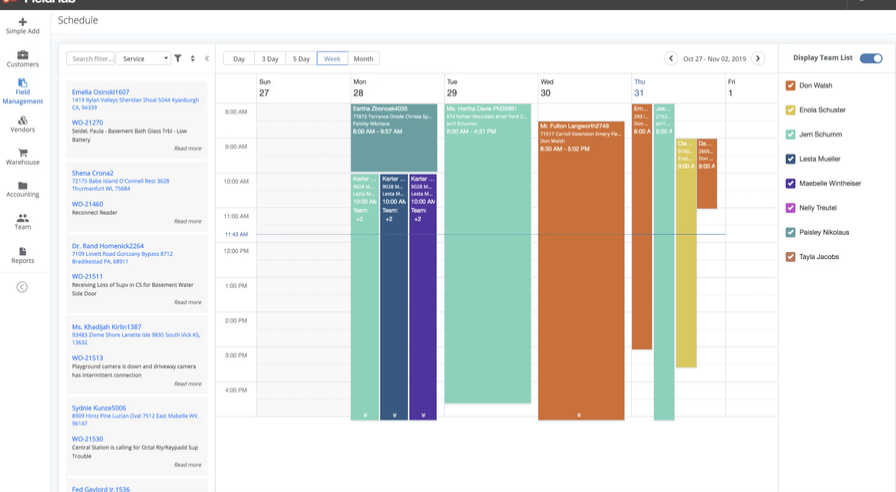Open customer Shena Crona2 link

coord(93,173)
